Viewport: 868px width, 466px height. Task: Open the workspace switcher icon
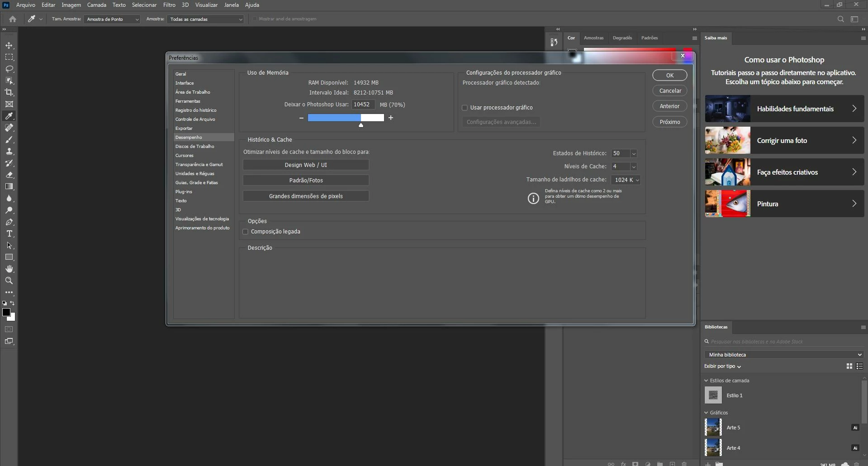[854, 19]
